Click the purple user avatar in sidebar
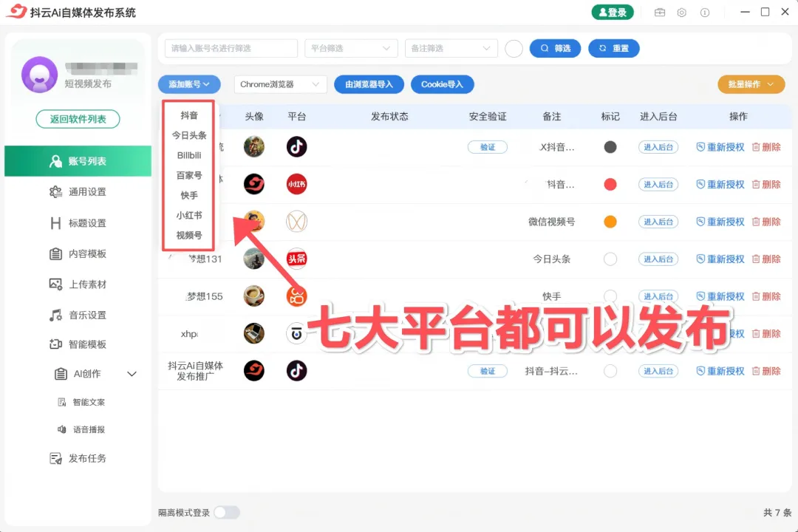Image resolution: width=798 pixels, height=532 pixels. point(39,75)
